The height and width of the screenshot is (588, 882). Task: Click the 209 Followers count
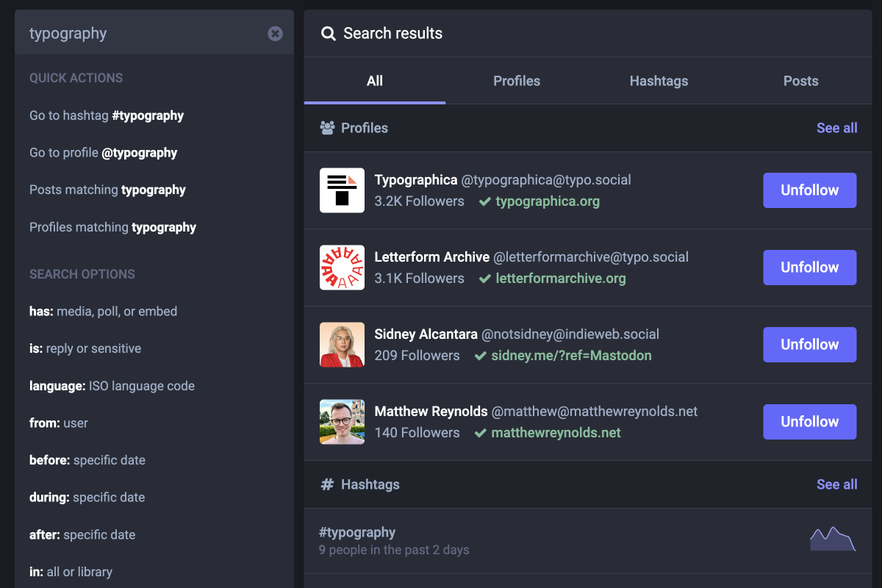click(417, 356)
